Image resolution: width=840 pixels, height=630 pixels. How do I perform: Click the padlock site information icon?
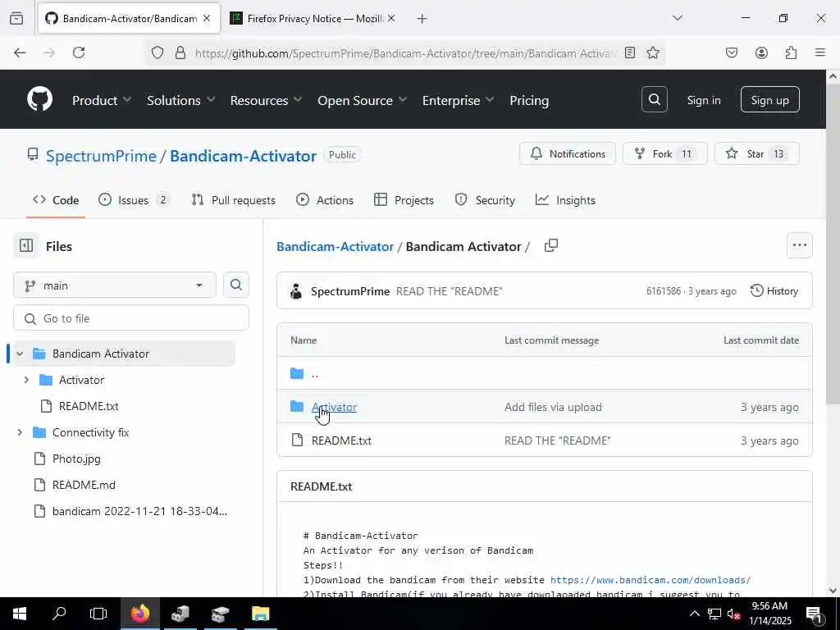click(x=180, y=52)
